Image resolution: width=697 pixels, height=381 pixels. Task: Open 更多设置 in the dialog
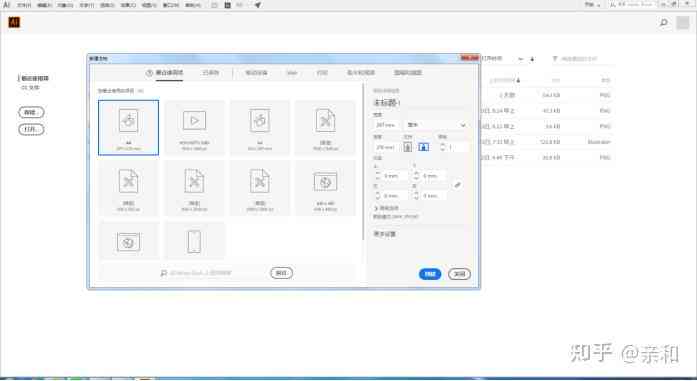coord(385,234)
